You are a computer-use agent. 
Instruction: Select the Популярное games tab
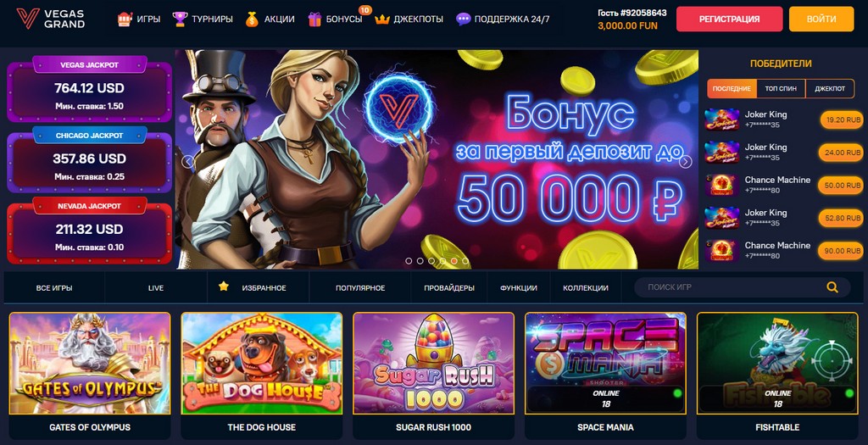(x=359, y=288)
